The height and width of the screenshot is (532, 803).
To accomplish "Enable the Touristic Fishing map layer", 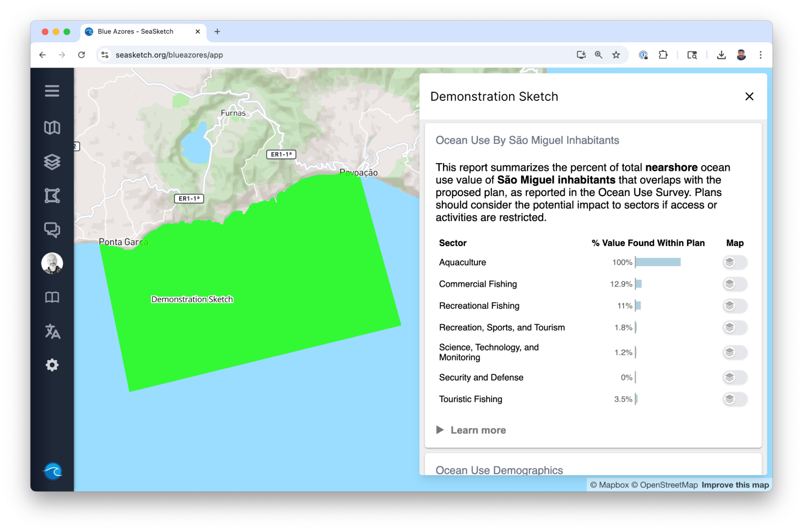I will pos(734,399).
